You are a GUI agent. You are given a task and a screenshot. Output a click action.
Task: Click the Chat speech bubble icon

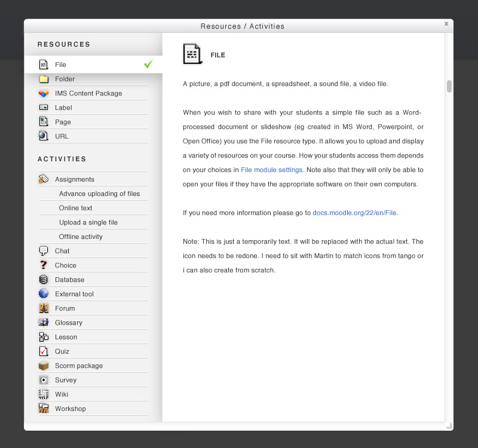coord(44,251)
